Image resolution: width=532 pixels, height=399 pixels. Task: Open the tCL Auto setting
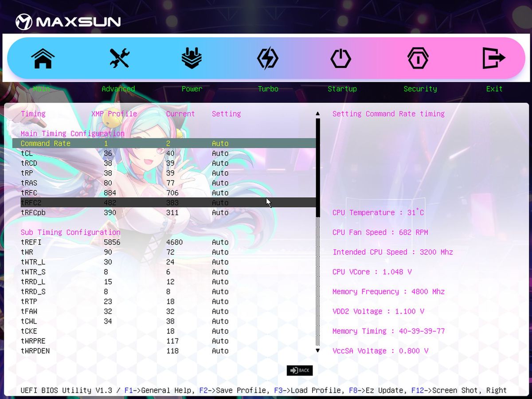coord(220,153)
